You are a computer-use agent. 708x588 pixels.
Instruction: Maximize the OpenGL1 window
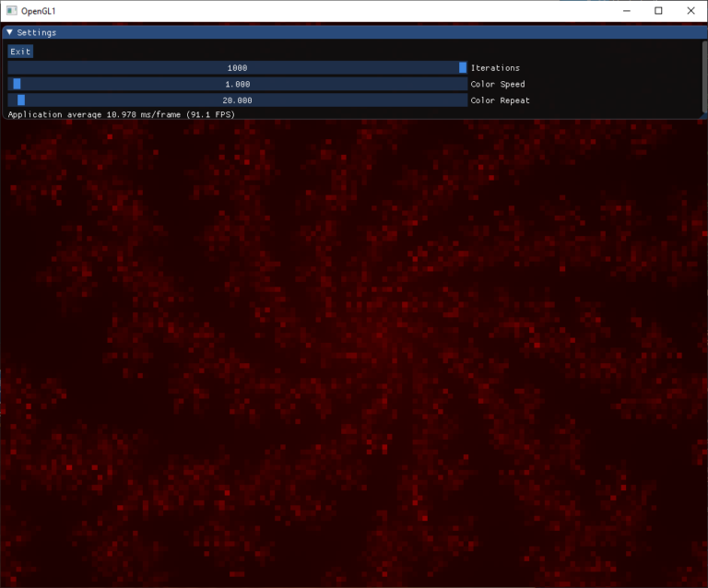coord(658,11)
